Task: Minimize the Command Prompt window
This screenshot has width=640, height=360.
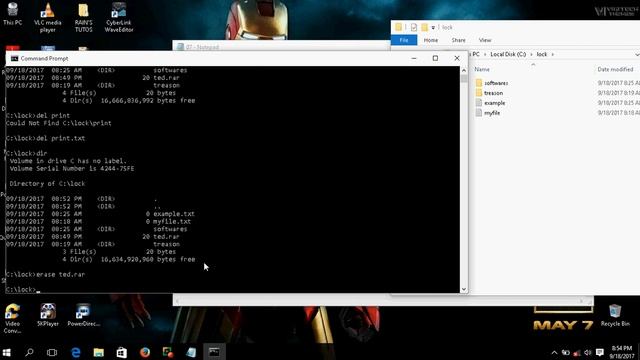Action: [x=414, y=58]
